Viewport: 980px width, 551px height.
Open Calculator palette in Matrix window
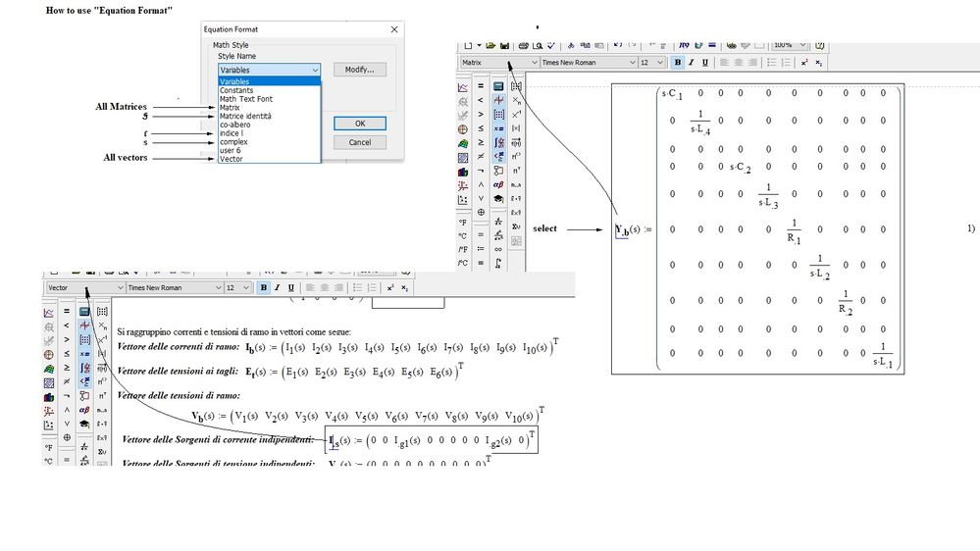point(498,86)
